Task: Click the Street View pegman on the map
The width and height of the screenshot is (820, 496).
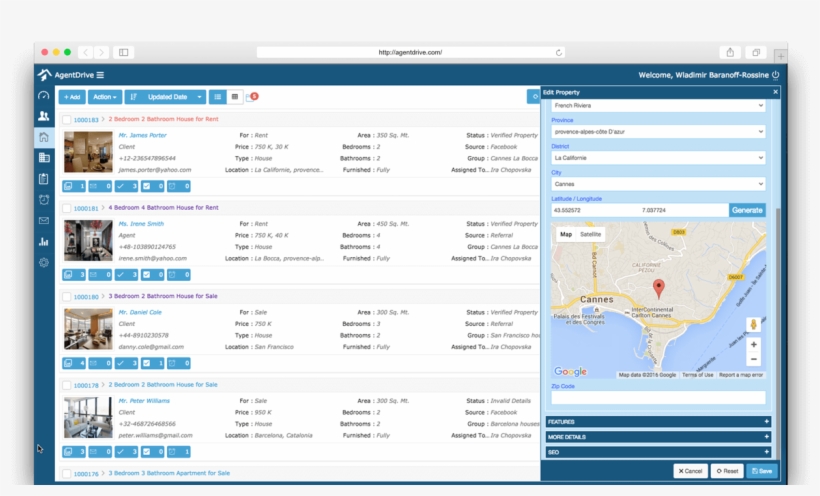Action: (753, 325)
